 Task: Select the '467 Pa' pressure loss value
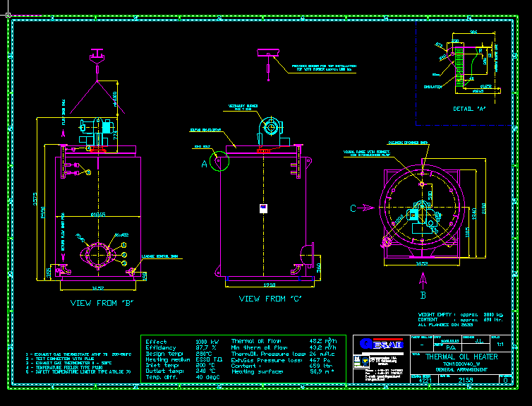point(320,360)
